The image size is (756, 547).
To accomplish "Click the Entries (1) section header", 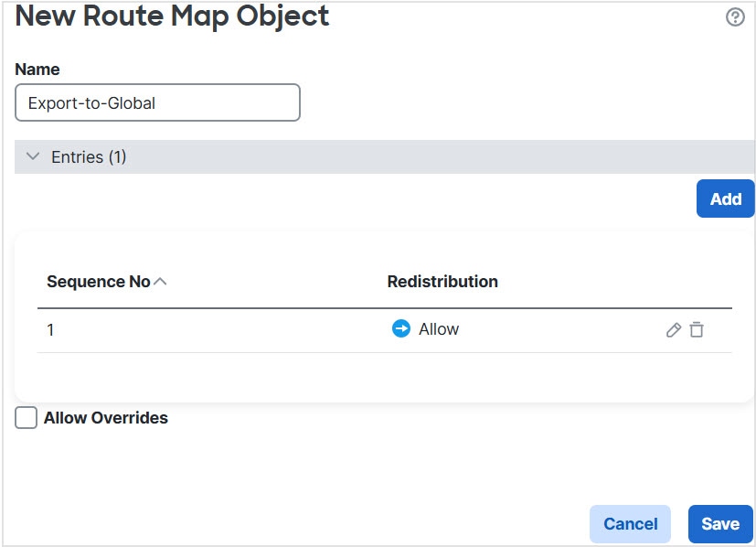I will [x=89, y=157].
